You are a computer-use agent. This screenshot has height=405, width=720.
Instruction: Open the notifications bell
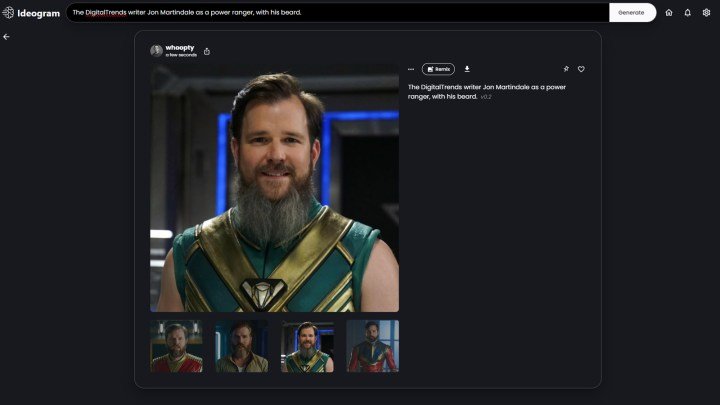tap(687, 13)
